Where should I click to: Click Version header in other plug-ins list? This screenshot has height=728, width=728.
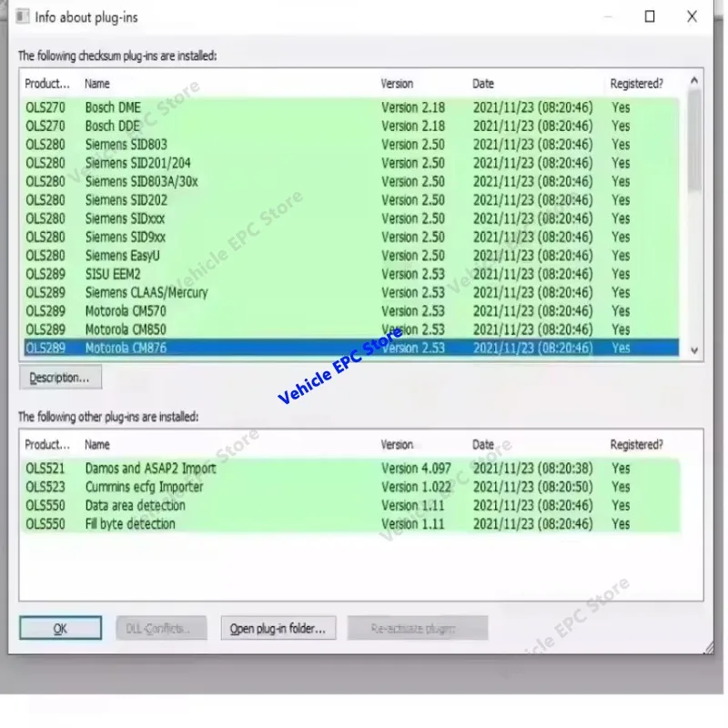tap(397, 445)
